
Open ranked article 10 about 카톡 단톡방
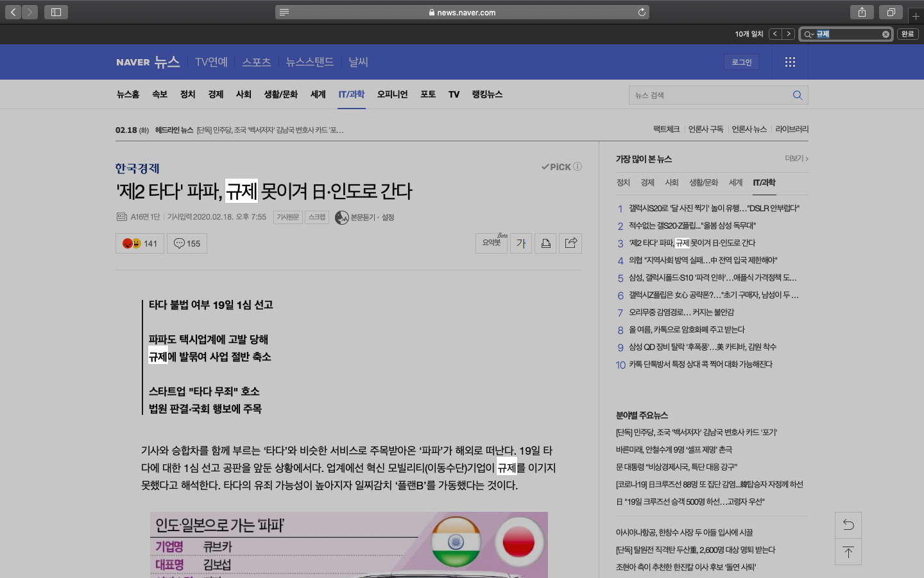coord(700,364)
